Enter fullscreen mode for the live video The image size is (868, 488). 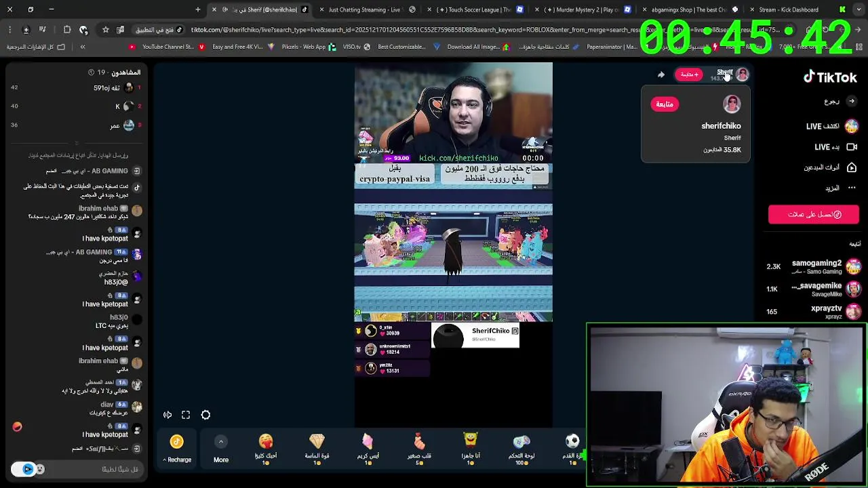pos(186,415)
